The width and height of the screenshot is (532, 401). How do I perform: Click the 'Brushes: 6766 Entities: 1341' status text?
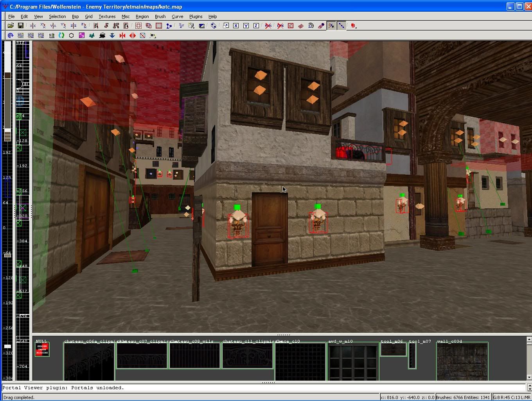463,397
